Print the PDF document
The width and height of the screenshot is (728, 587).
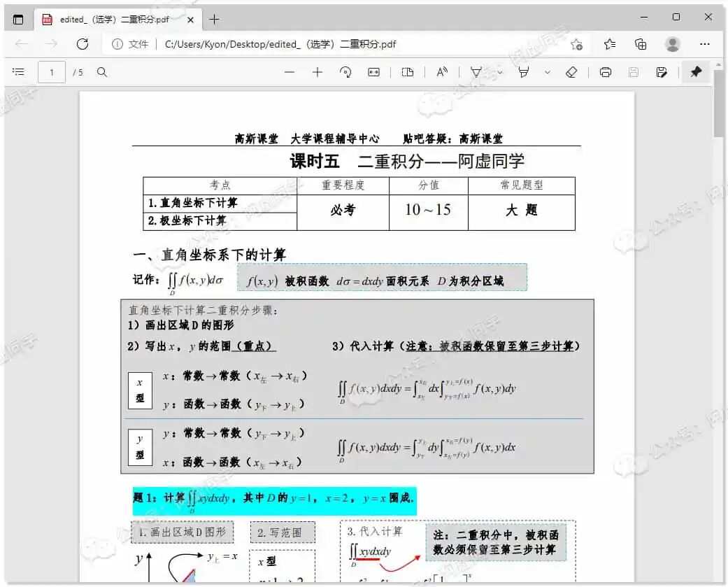point(606,72)
